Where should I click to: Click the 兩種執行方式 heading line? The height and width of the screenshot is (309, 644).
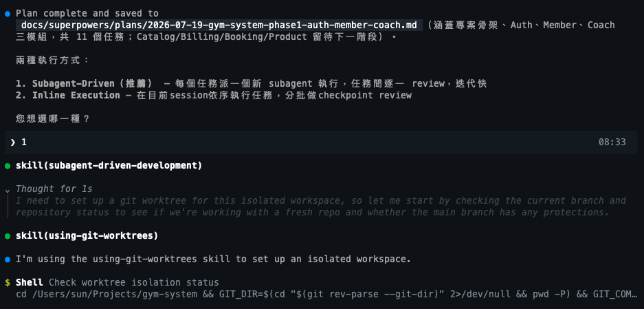52,61
